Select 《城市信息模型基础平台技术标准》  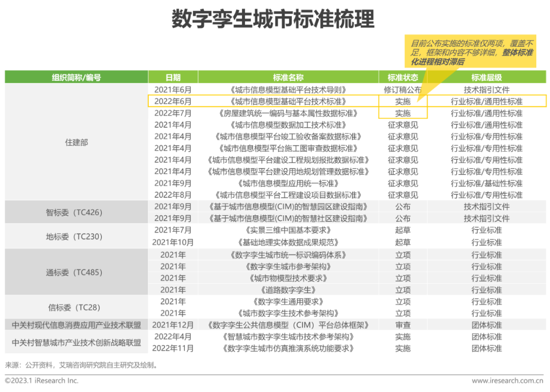coord(288,102)
